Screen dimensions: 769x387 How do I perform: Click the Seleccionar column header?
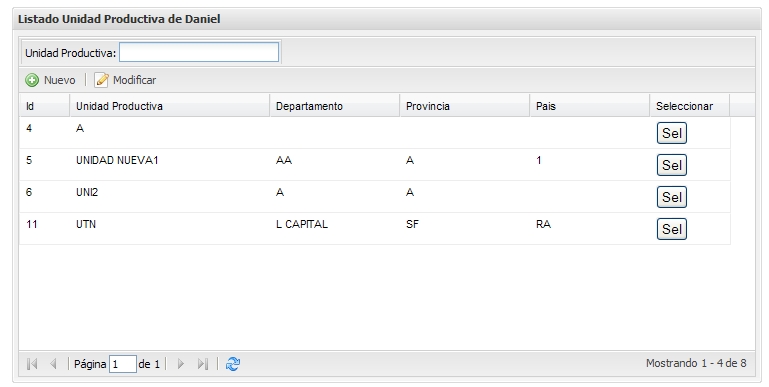(690, 106)
